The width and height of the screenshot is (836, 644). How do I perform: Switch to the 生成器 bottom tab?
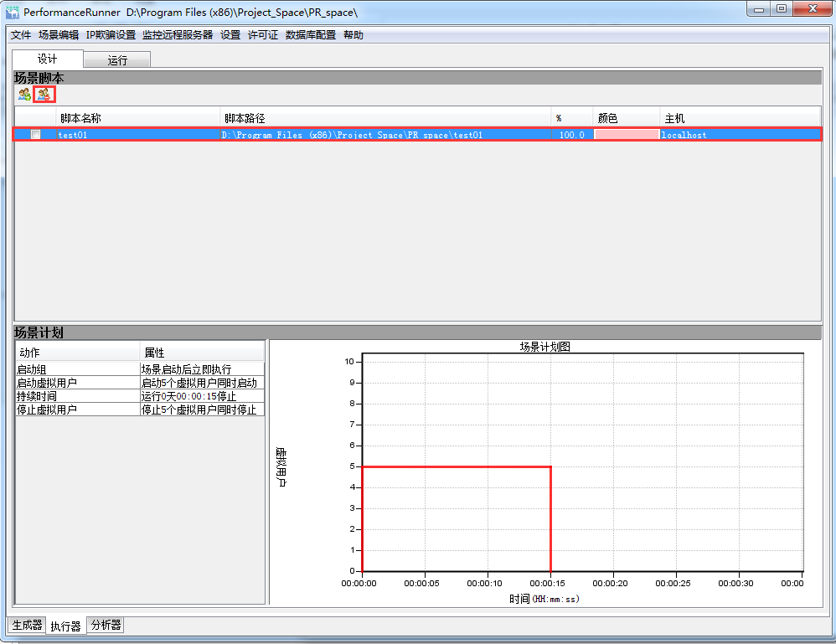pos(27,626)
